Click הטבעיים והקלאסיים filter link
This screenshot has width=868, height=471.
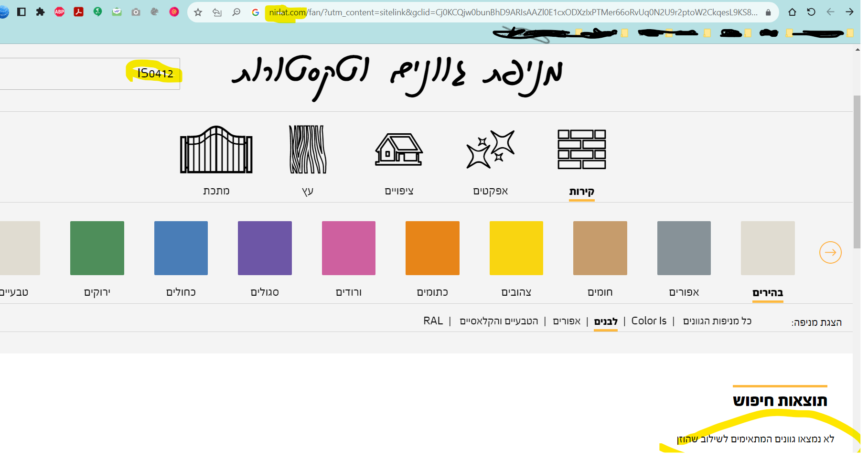(x=498, y=321)
